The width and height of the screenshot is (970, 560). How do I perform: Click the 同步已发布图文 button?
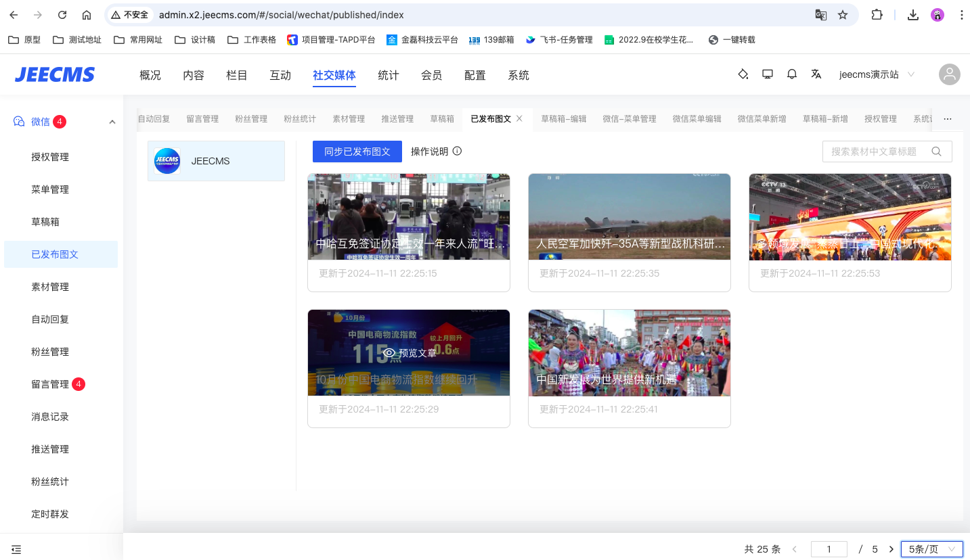[357, 151]
